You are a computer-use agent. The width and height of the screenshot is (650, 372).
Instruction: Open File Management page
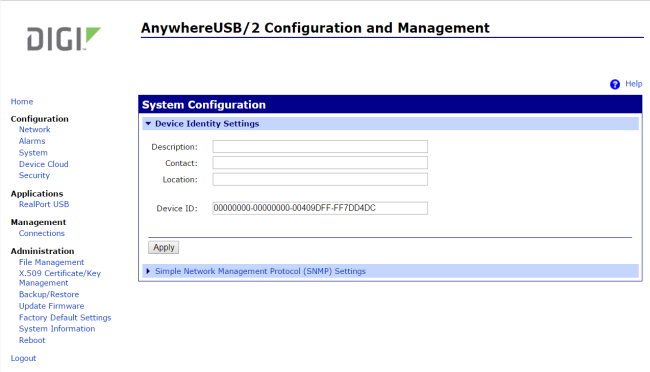[51, 262]
